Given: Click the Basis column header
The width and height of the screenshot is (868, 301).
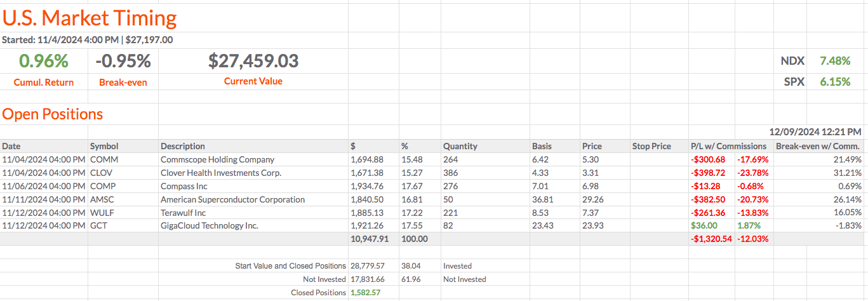Looking at the screenshot, I should pos(542,146).
